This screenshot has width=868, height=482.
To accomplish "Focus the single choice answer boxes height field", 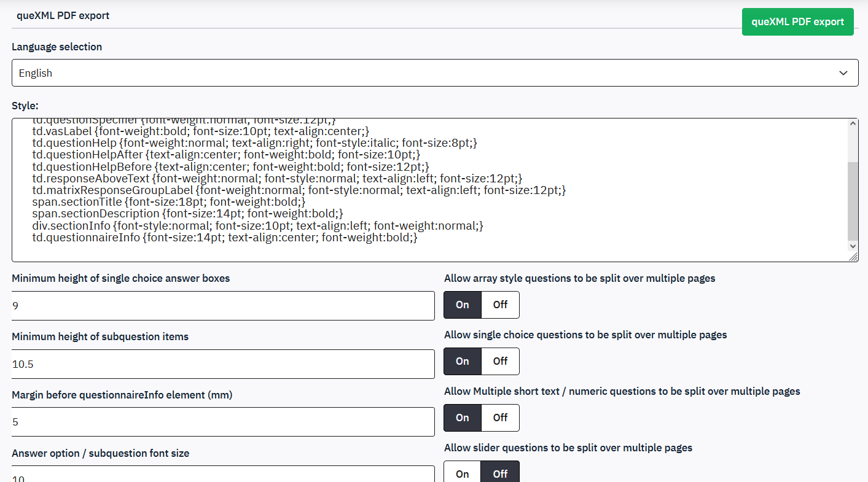I will coord(223,306).
